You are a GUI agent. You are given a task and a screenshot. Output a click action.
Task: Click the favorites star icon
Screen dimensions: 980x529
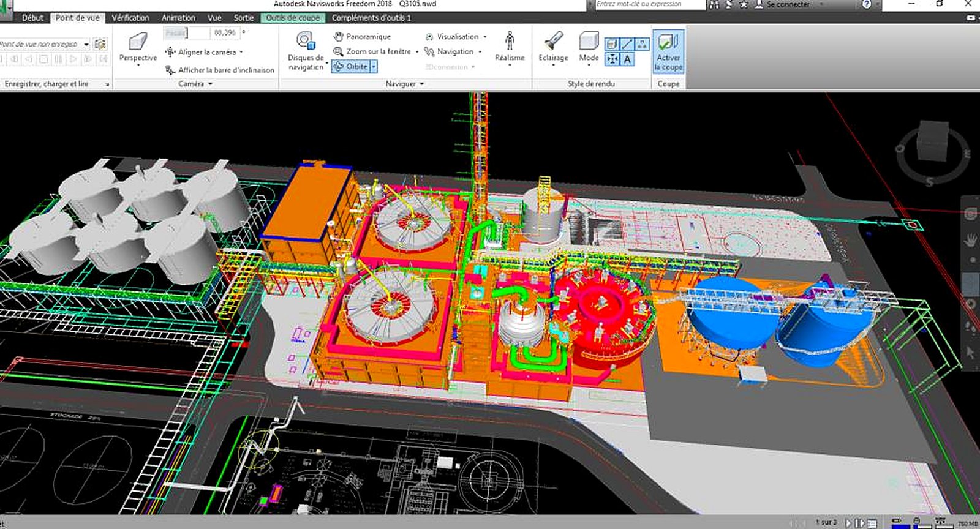point(744,4)
